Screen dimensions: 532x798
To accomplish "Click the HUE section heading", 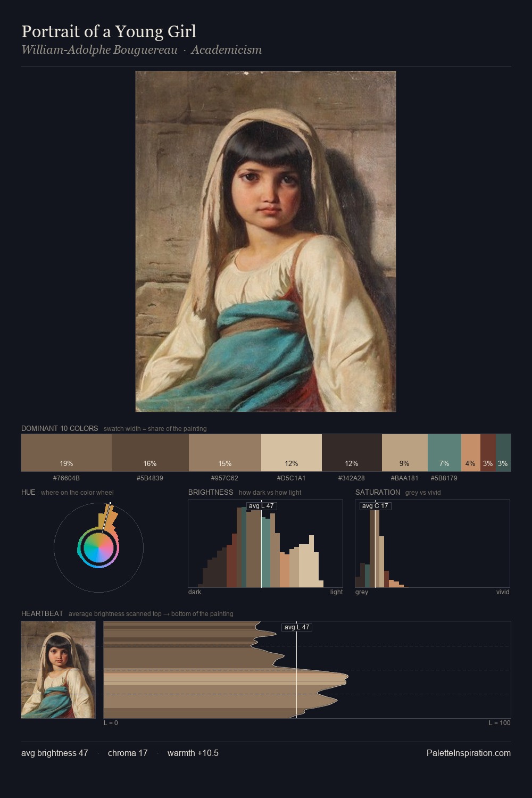I will [28, 492].
